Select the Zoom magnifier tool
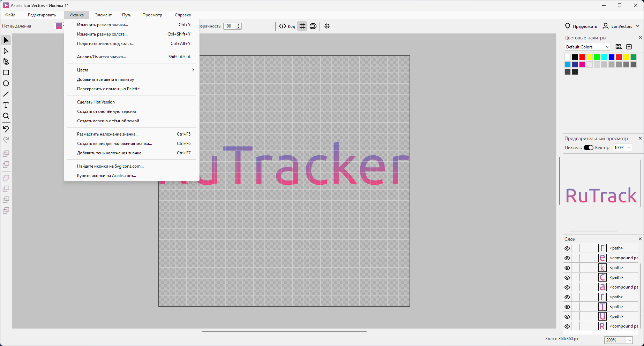 click(x=6, y=116)
